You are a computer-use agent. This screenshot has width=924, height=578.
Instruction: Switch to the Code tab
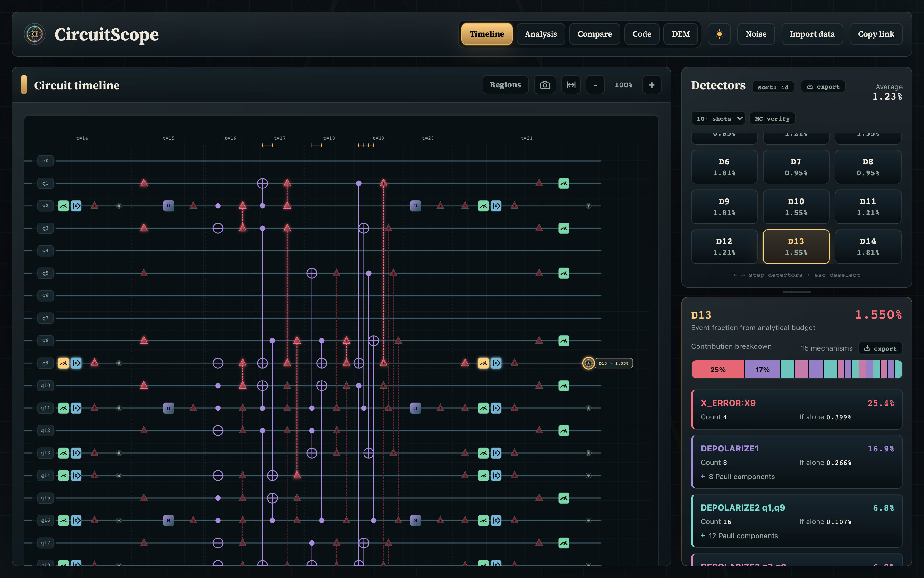(642, 34)
